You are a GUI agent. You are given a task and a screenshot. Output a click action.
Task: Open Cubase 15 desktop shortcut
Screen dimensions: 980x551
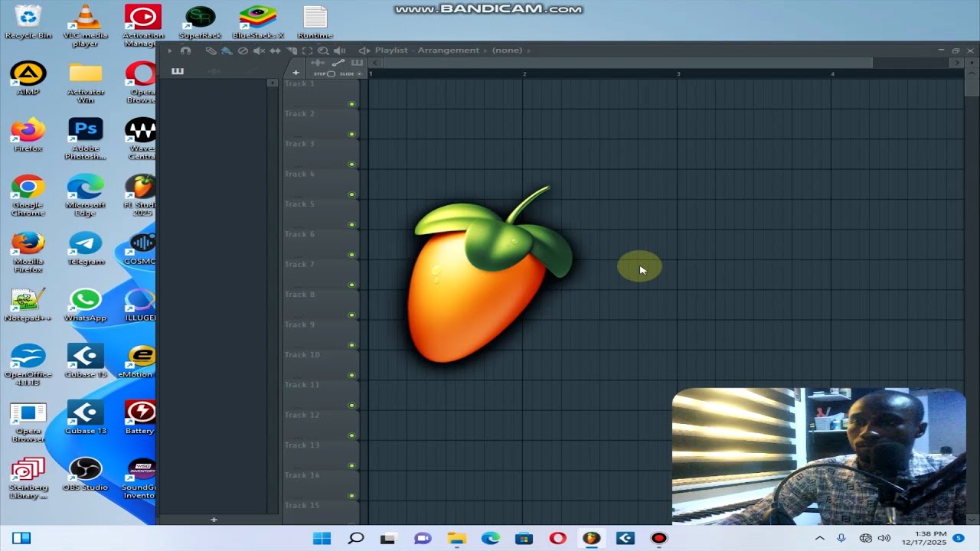point(85,361)
